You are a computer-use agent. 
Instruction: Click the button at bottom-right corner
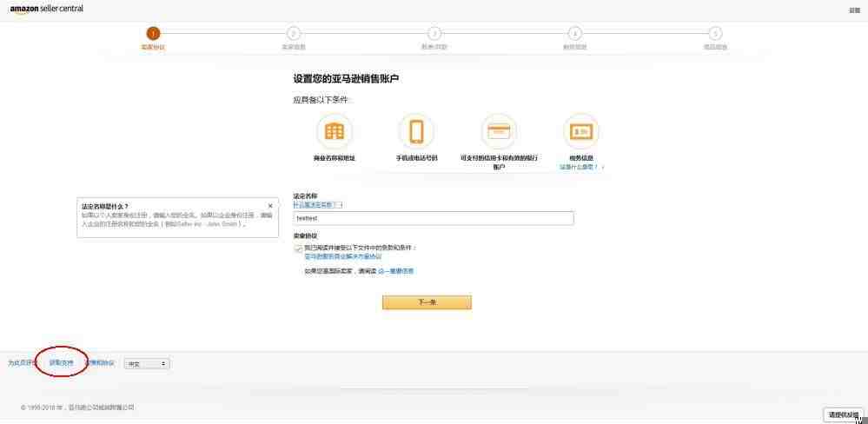click(x=843, y=414)
